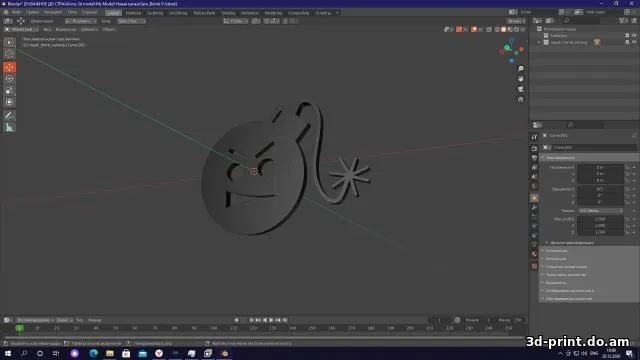Open the viewport Object menu
The height and width of the screenshot is (360, 640).
109,29
